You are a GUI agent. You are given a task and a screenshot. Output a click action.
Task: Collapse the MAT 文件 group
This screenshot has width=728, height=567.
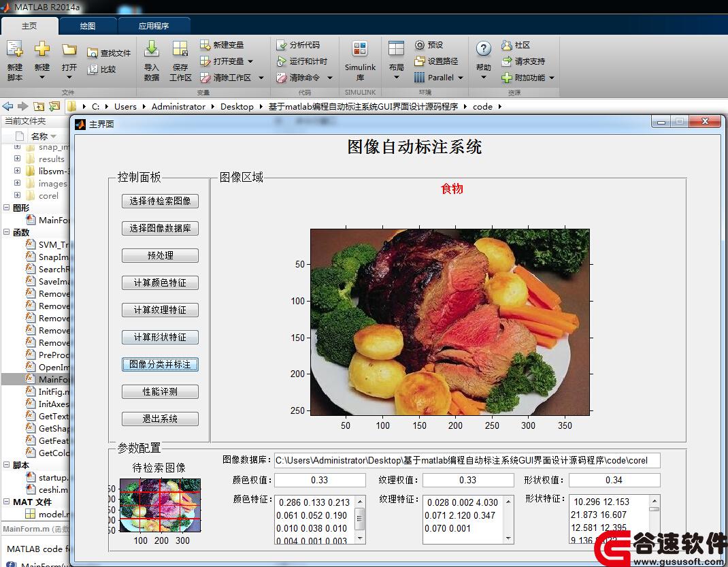click(7, 502)
